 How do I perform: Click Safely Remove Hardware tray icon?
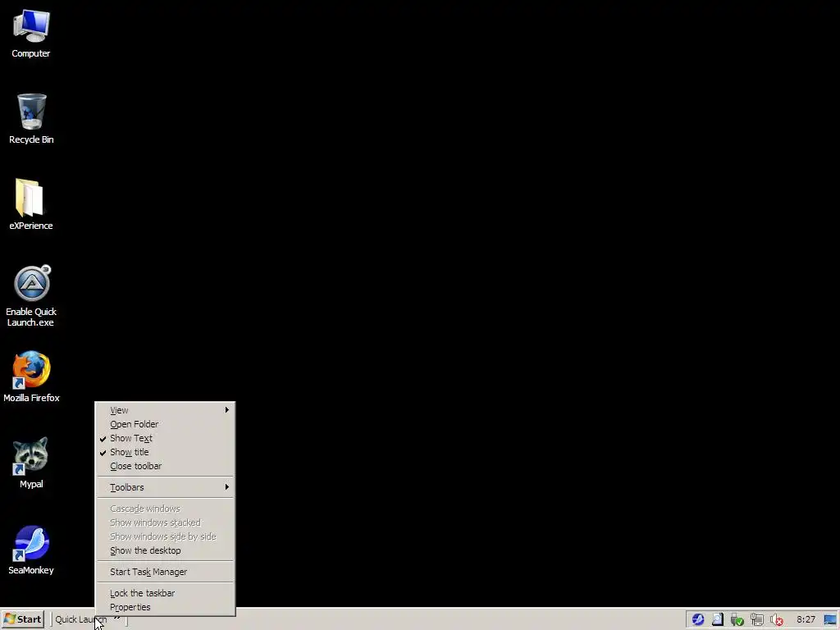pyautogui.click(x=737, y=620)
